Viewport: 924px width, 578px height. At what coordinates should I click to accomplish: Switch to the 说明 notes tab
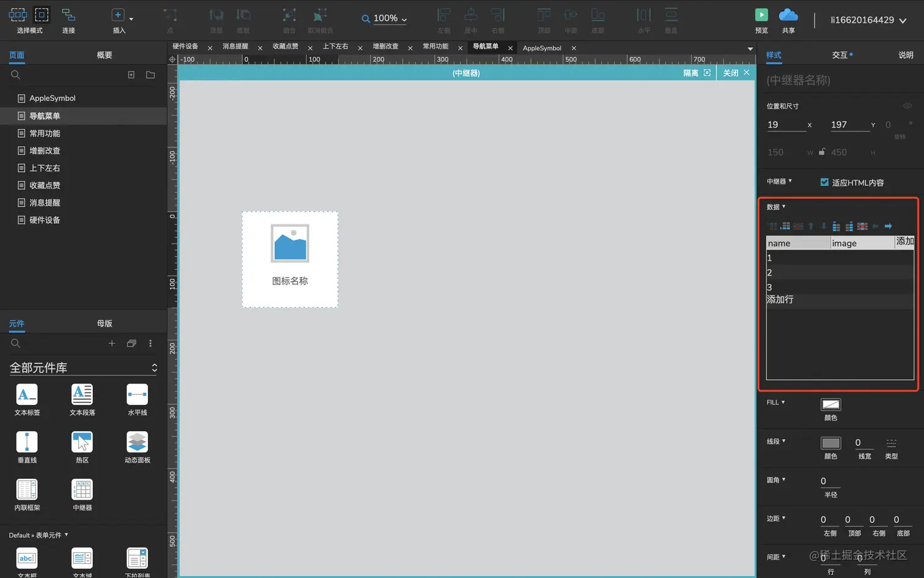[906, 55]
